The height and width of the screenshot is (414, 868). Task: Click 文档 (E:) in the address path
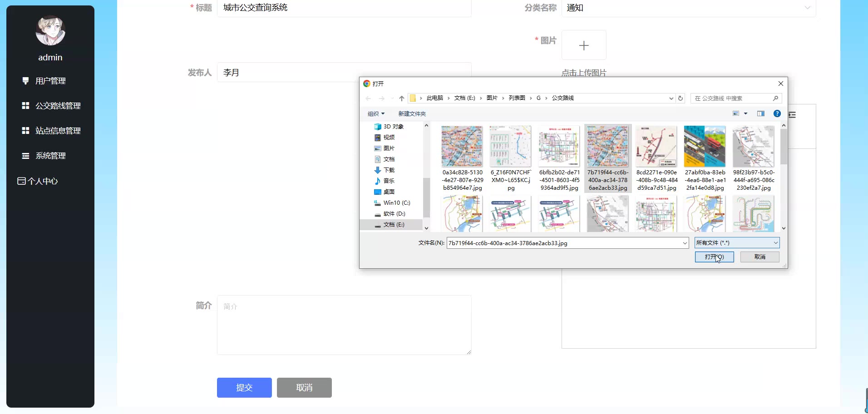(464, 98)
